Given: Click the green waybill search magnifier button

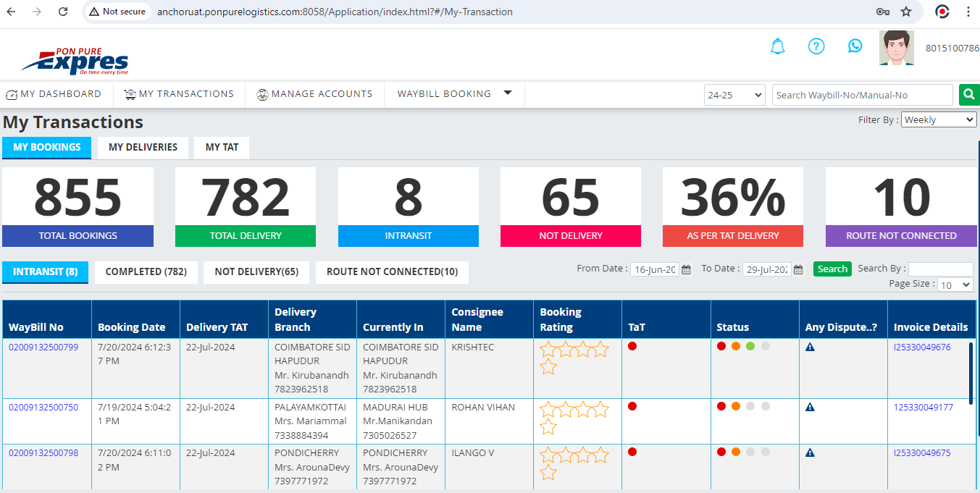Looking at the screenshot, I should click(968, 95).
